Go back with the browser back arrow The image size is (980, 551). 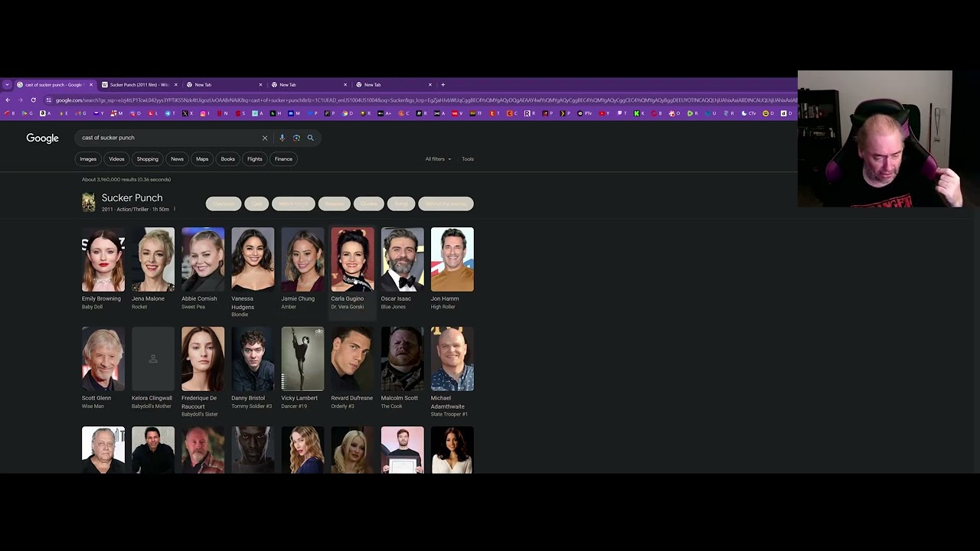click(x=8, y=100)
